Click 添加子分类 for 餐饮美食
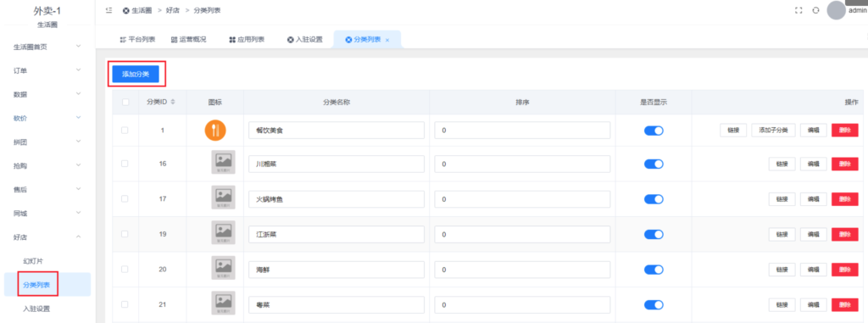868x323 pixels. (773, 131)
